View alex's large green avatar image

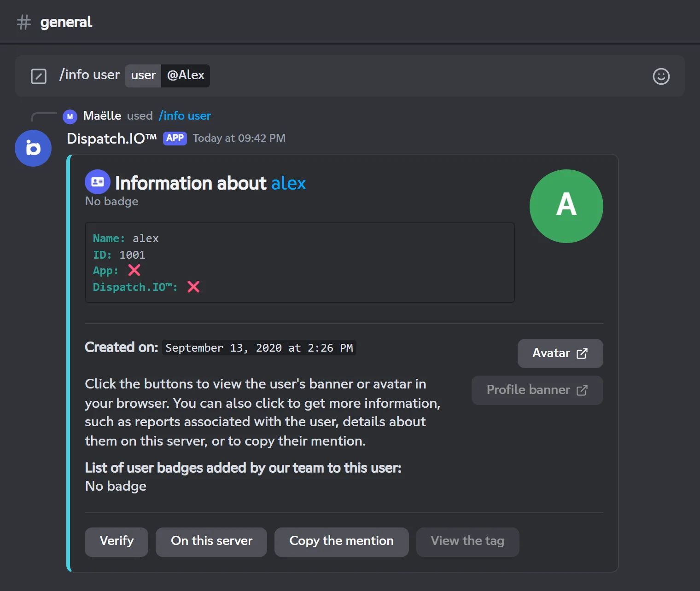point(566,206)
